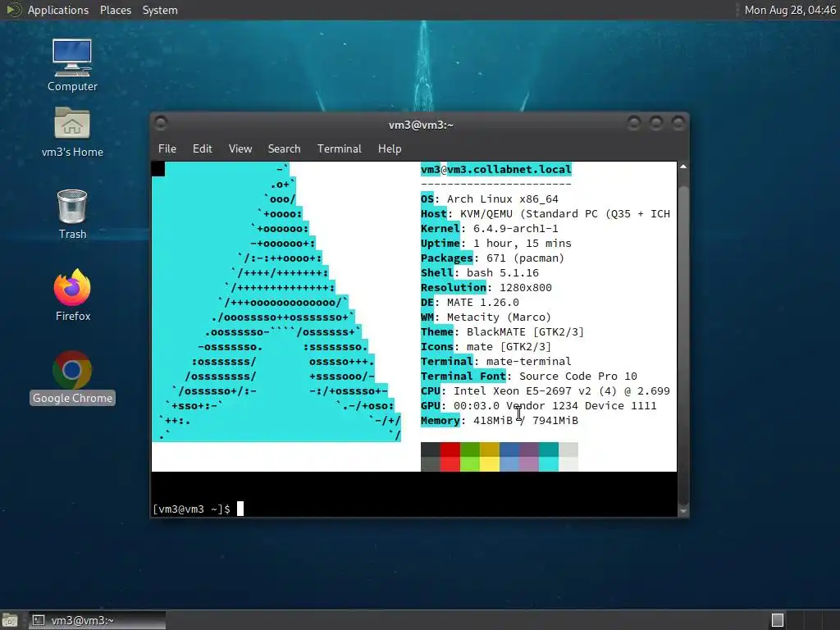Click the show desktop icon in bottom panel

click(x=10, y=620)
